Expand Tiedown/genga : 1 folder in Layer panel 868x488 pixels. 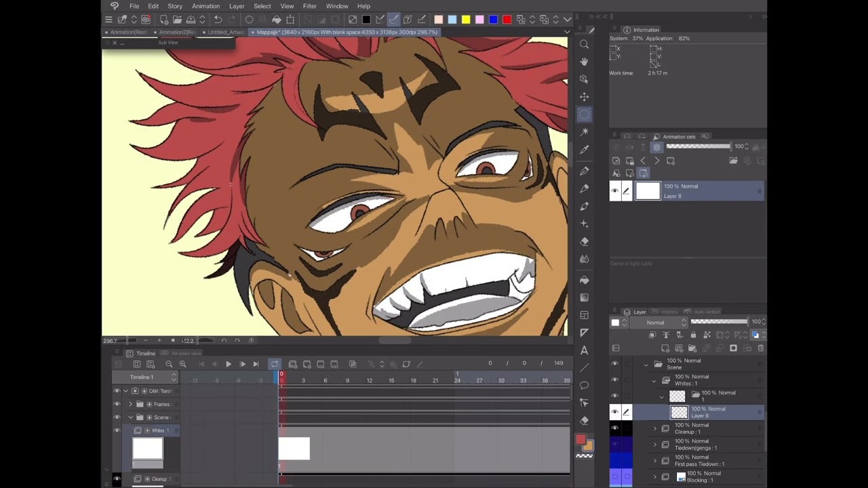pyautogui.click(x=654, y=445)
